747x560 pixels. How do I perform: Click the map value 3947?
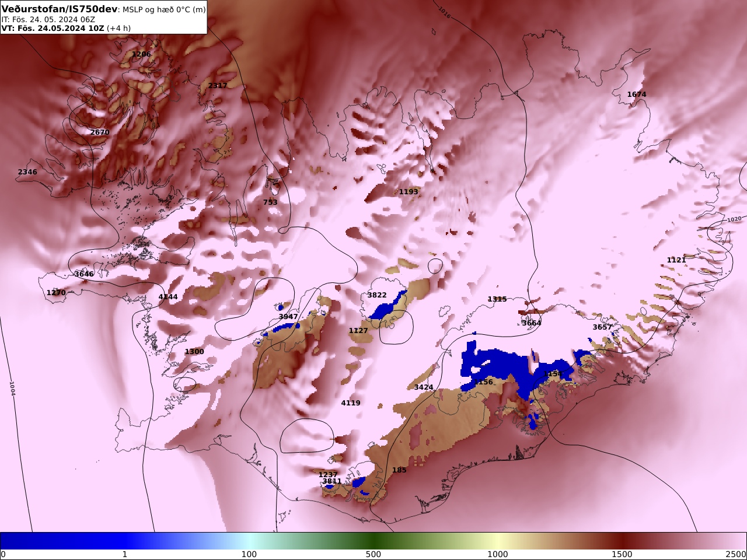click(x=288, y=317)
